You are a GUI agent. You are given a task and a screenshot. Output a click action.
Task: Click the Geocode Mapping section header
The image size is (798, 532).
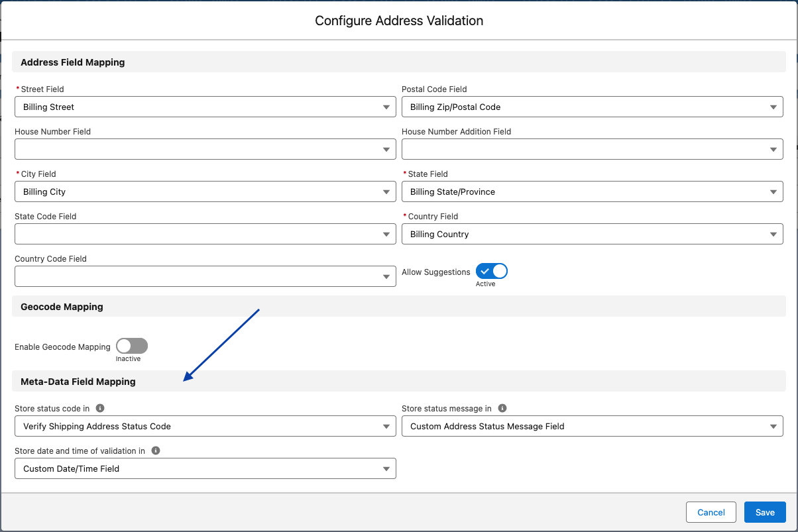pos(399,307)
